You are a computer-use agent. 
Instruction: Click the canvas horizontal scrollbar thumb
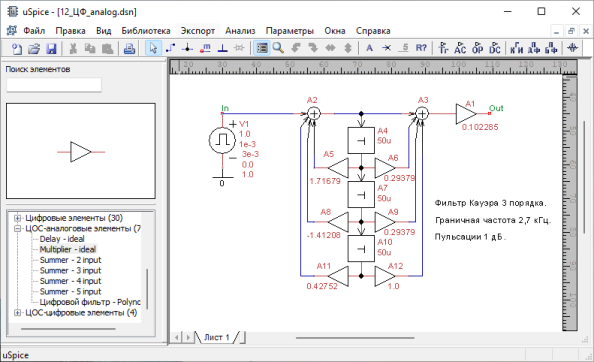[355, 337]
